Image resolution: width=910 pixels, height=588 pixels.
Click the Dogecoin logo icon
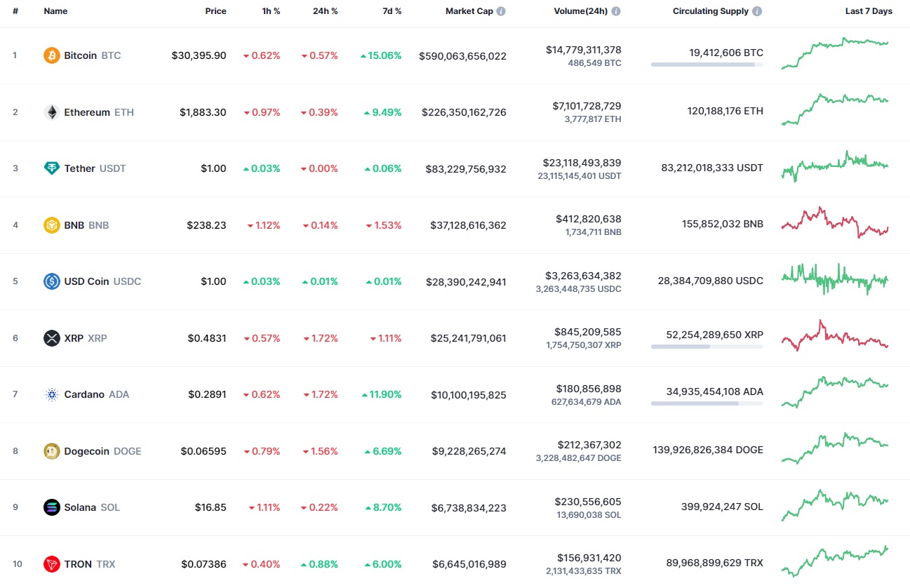point(52,450)
